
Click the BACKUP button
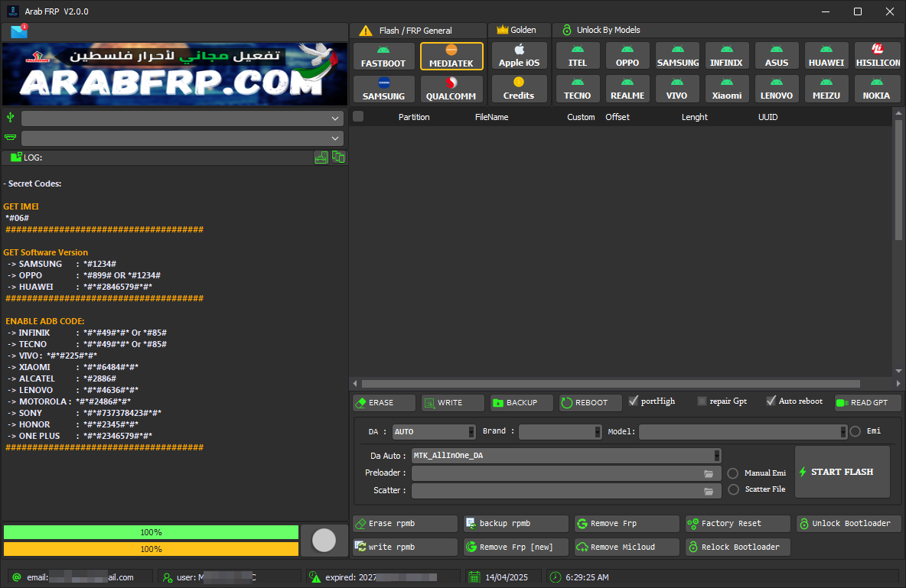click(521, 403)
